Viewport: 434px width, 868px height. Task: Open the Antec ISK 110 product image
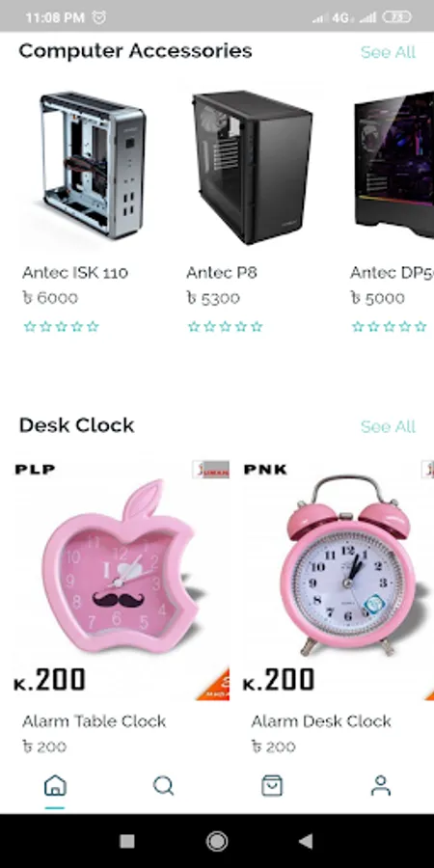click(92, 166)
